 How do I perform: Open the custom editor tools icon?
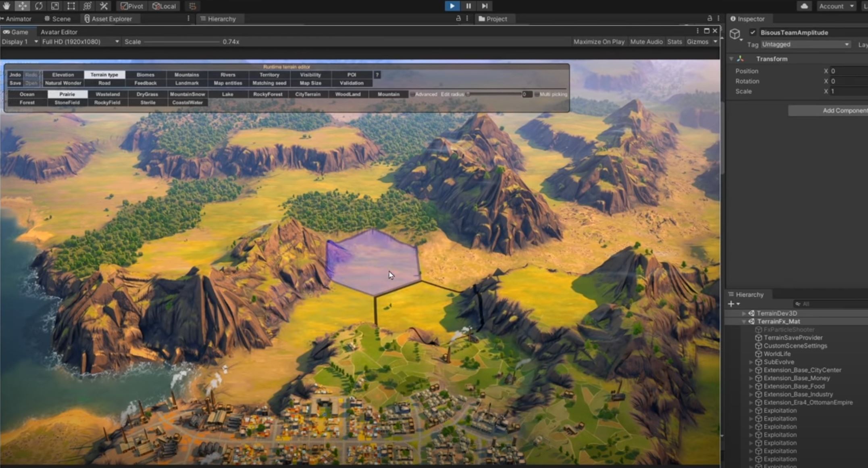point(104,6)
